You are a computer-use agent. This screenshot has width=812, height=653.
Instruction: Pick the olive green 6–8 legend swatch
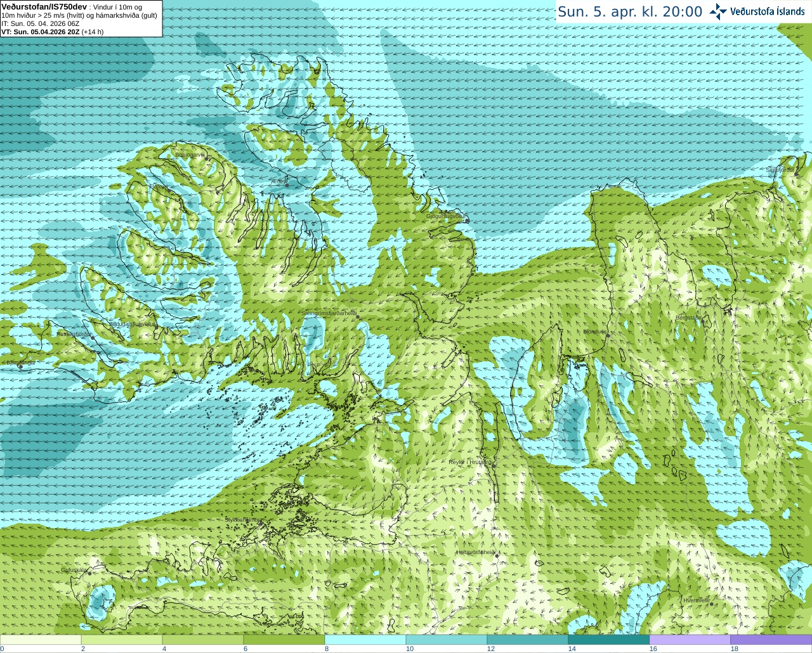coord(284,640)
